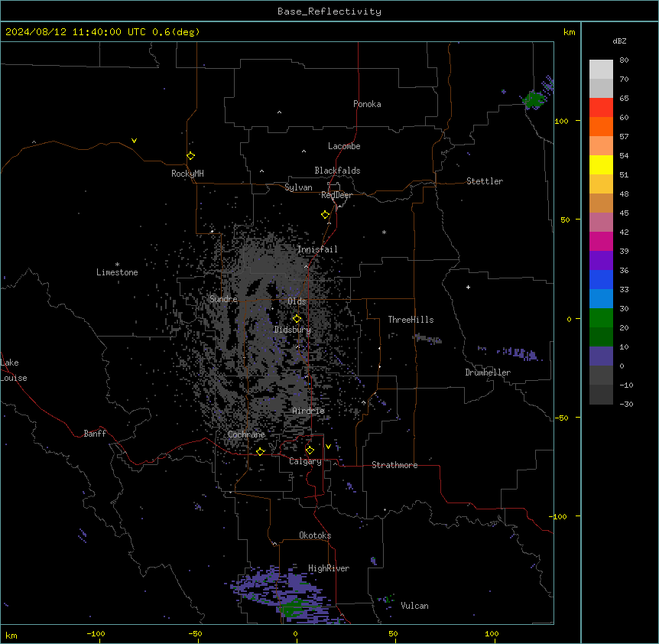Image resolution: width=659 pixels, height=644 pixels.
Task: Click the dBZ legend heading
Action: point(619,41)
